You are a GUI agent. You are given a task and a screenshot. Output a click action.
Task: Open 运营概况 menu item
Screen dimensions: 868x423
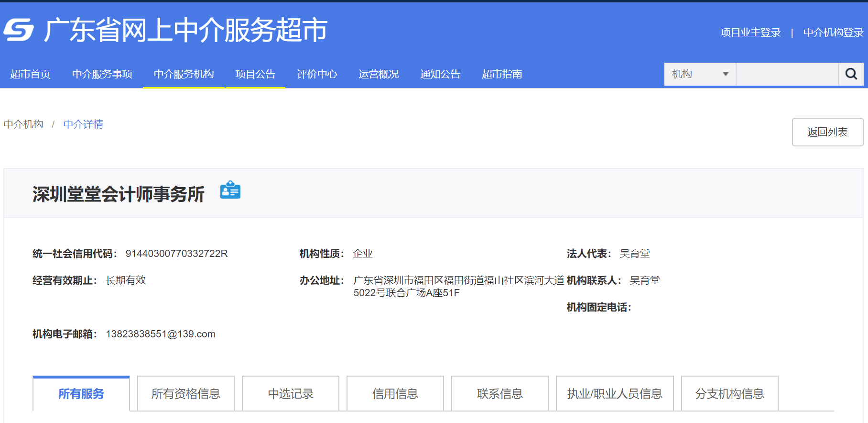click(379, 74)
